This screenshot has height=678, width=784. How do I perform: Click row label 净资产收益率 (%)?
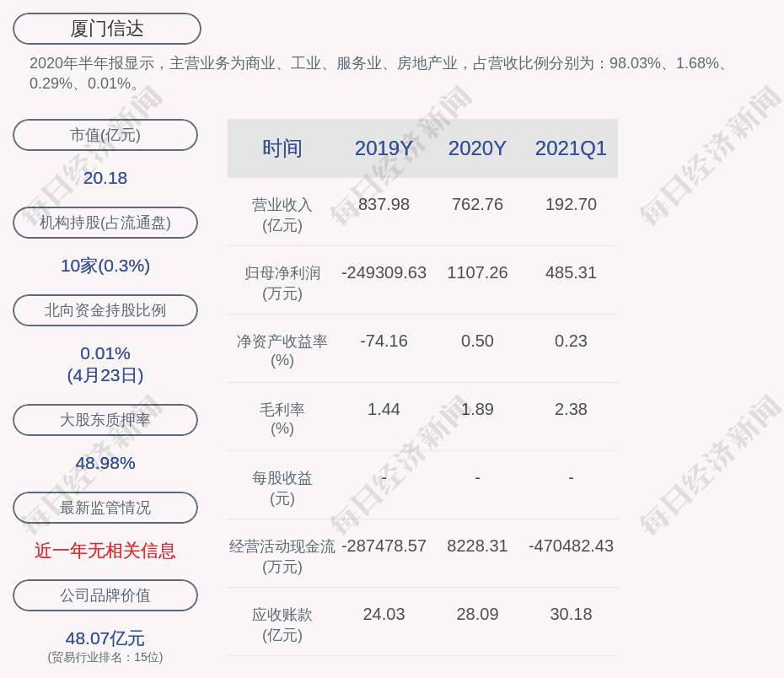click(282, 351)
